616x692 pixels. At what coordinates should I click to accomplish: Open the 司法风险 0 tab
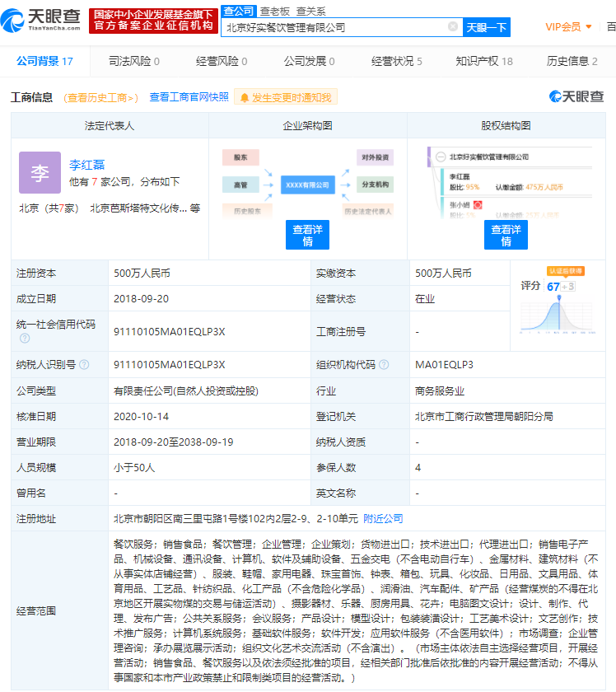(x=134, y=61)
